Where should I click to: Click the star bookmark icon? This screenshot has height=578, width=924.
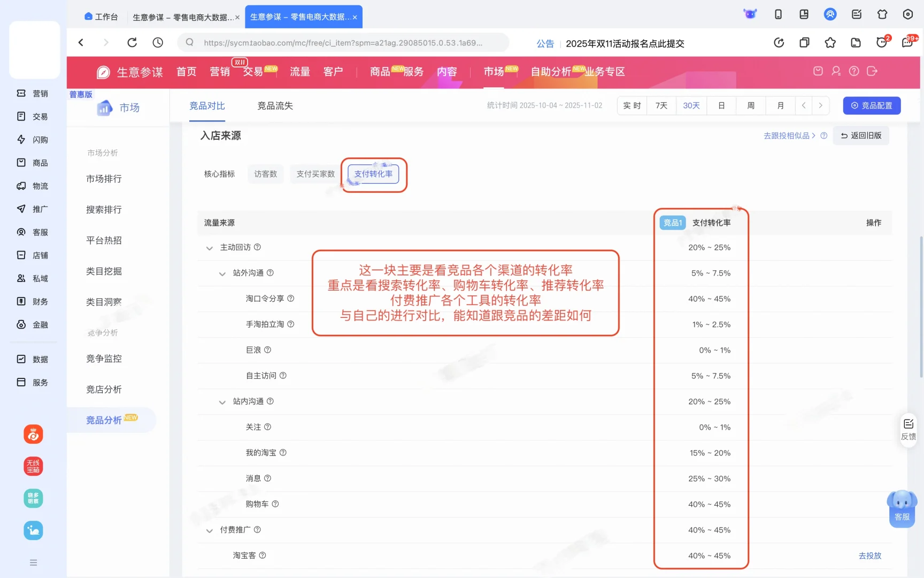pos(830,43)
